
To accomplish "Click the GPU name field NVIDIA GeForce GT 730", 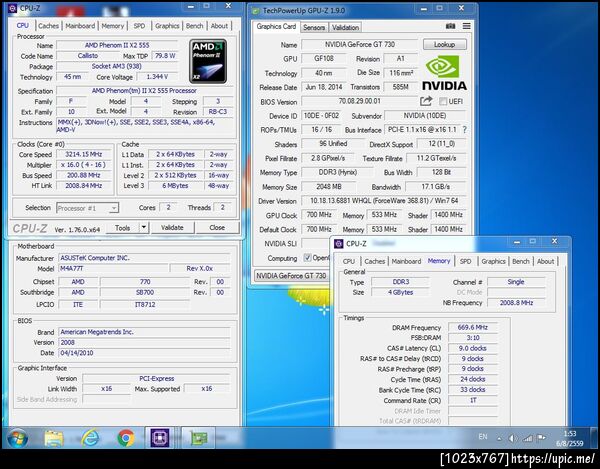I will 360,44.
